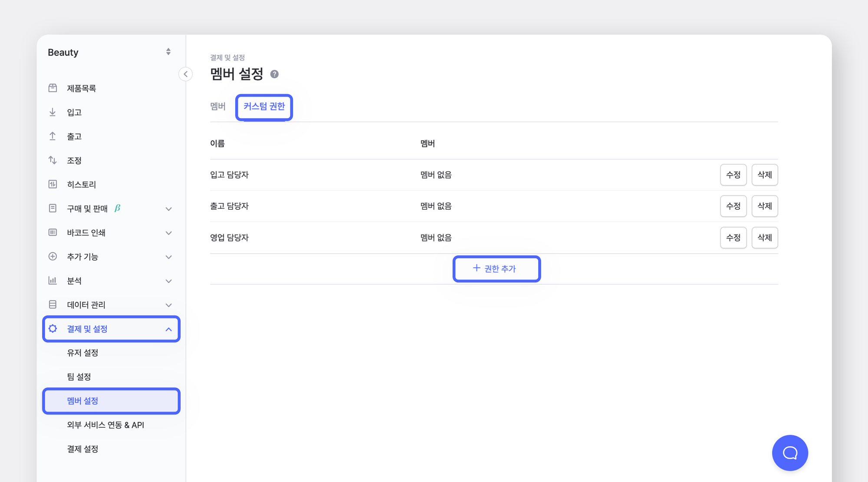Click 수정 for 출고 담당자
Viewport: 868px width, 482px height.
click(733, 206)
